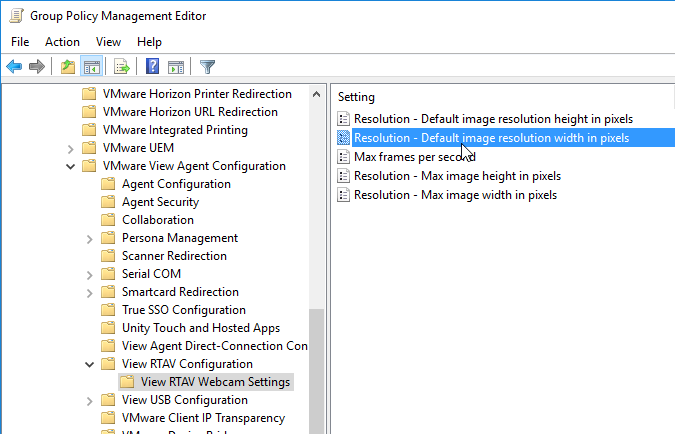Toggle Show/Hide Console Tree icon
This screenshot has width=675, height=434.
point(91,67)
